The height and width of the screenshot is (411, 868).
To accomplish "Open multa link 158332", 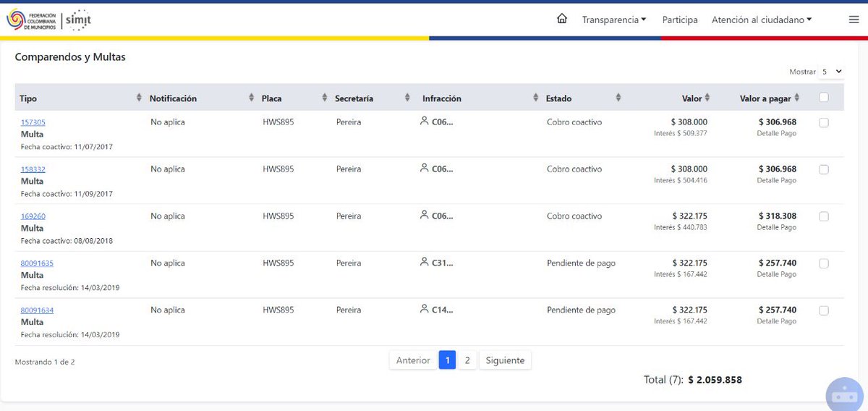I will [x=33, y=169].
